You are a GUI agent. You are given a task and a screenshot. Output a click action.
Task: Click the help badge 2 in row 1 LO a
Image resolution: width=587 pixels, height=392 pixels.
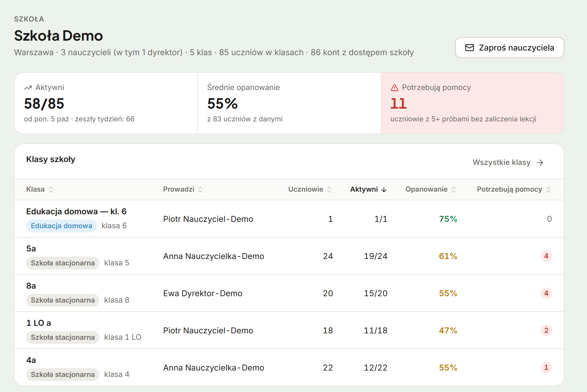click(546, 330)
